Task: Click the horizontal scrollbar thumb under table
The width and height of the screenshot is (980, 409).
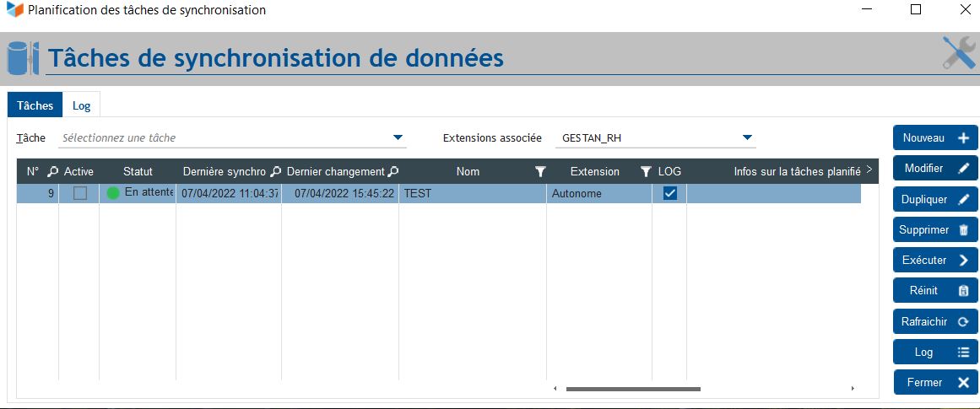Action: (633, 389)
